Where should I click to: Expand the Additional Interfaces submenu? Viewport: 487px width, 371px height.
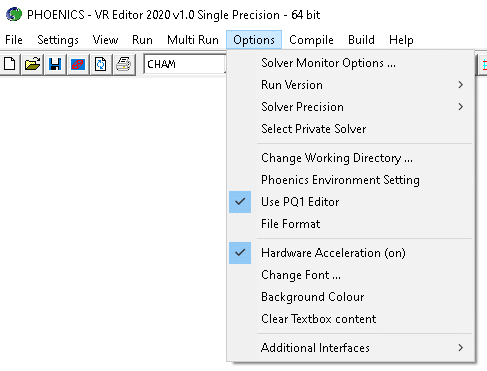tap(350, 348)
